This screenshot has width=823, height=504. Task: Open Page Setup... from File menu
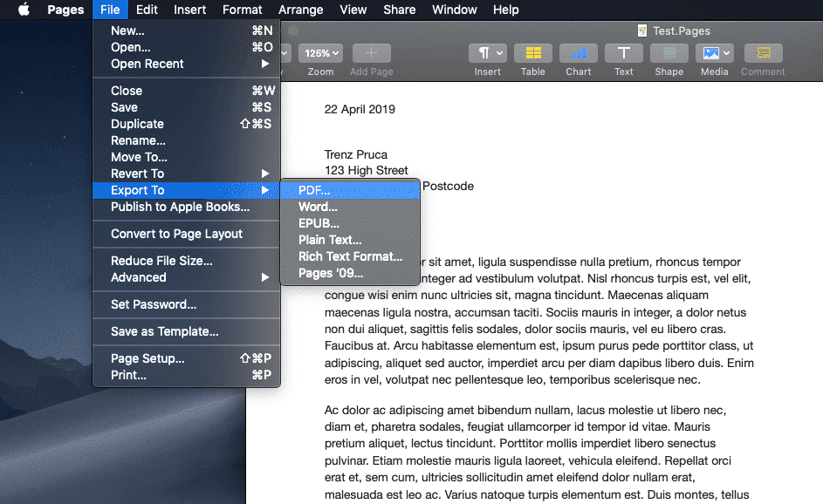pyautogui.click(x=186, y=358)
